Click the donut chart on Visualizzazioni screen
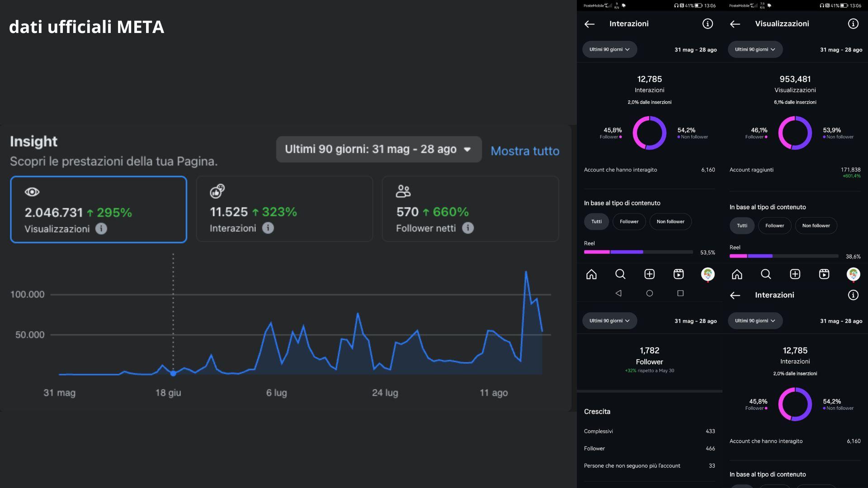This screenshot has width=868, height=488. pos(795,133)
